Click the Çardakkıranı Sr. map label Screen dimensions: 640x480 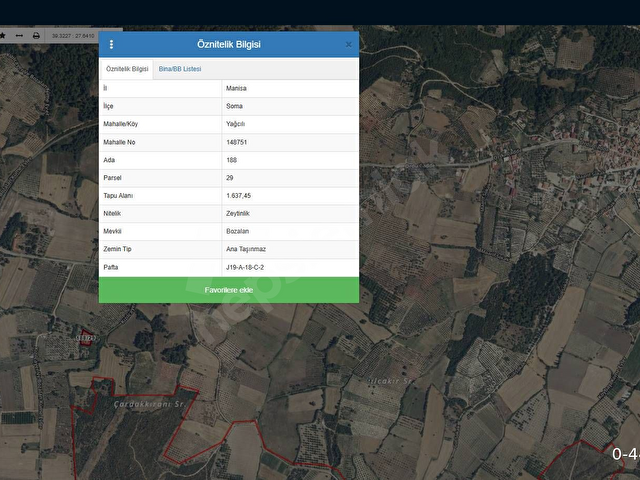point(149,404)
